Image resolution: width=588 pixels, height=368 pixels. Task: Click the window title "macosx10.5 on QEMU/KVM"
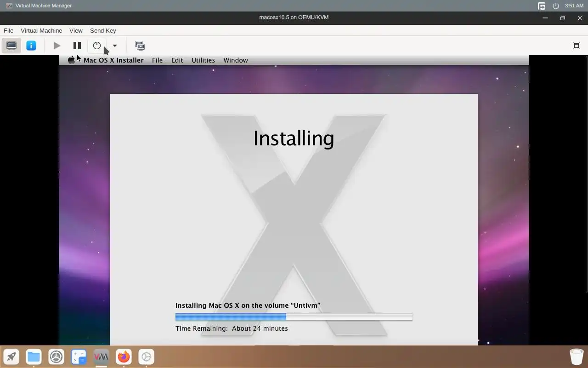pos(294,17)
